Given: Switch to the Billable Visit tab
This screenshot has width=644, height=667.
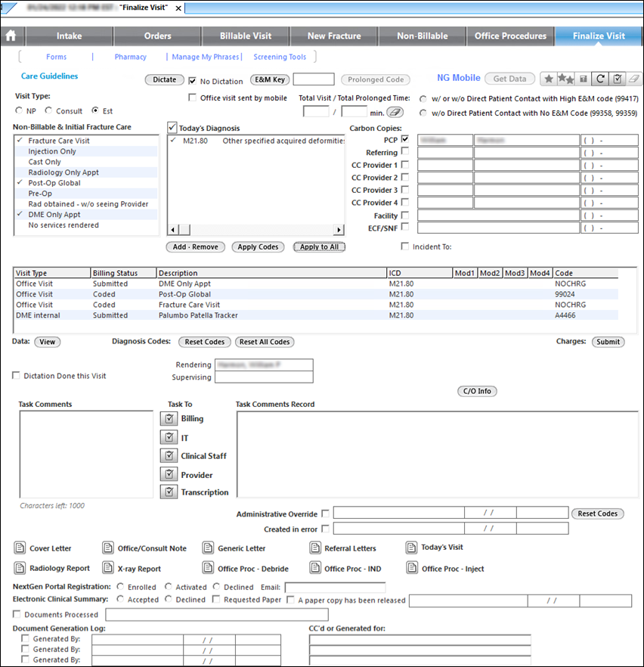Looking at the screenshot, I should tap(246, 36).
